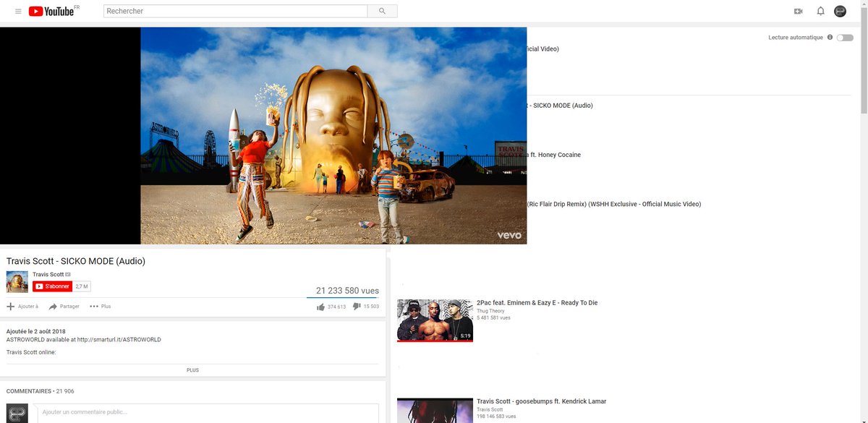
Task: Click the search magnifier button
Action: 382,11
